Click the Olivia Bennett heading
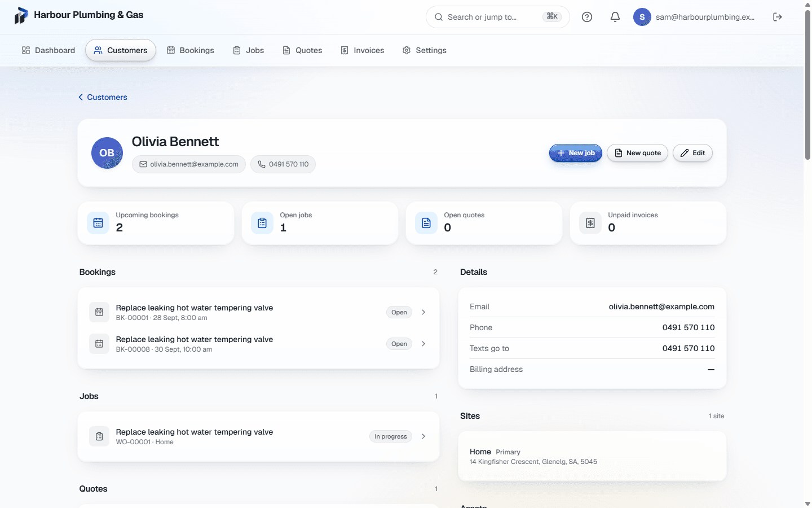Screen dimensions: 812x508 175,142
